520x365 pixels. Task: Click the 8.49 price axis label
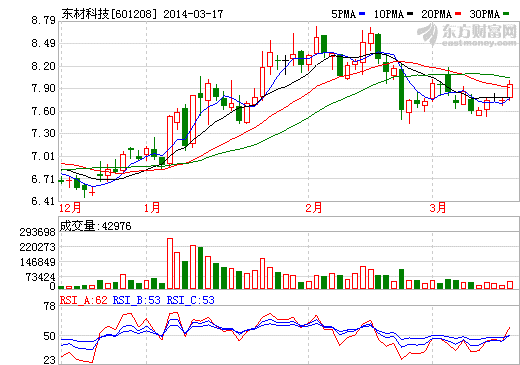click(x=43, y=43)
